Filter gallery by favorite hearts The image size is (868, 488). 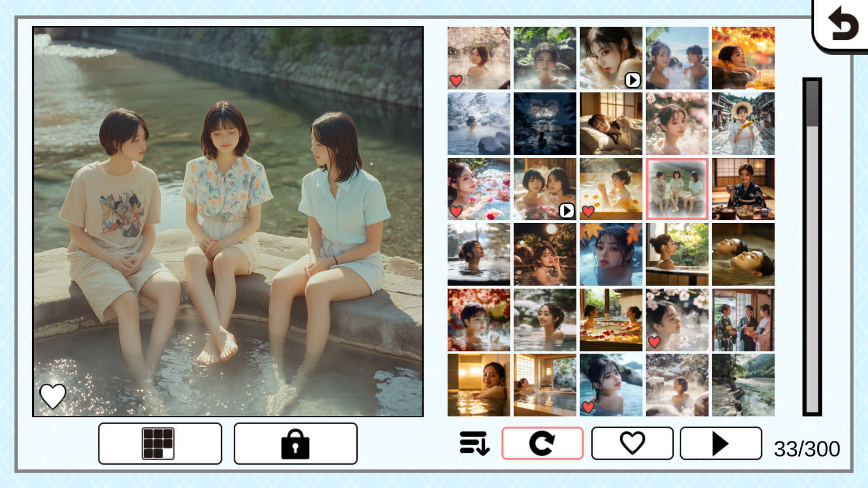coord(631,445)
